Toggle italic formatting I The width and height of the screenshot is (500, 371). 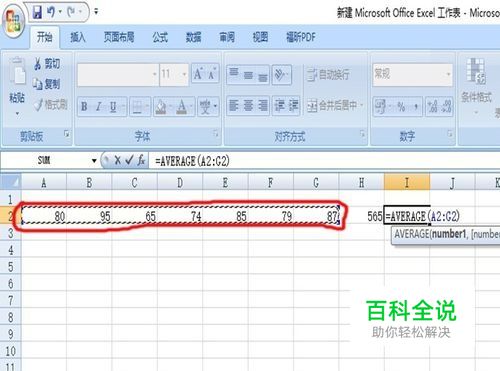pos(98,106)
